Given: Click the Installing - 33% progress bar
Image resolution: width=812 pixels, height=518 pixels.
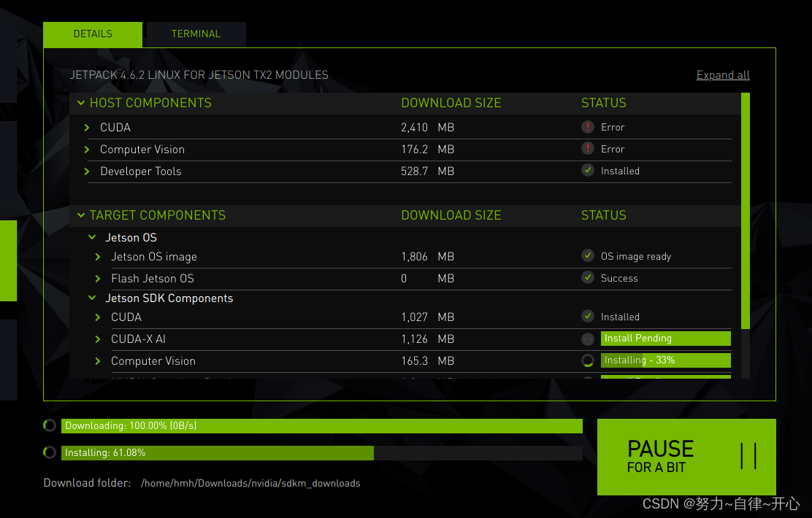Looking at the screenshot, I should point(665,360).
